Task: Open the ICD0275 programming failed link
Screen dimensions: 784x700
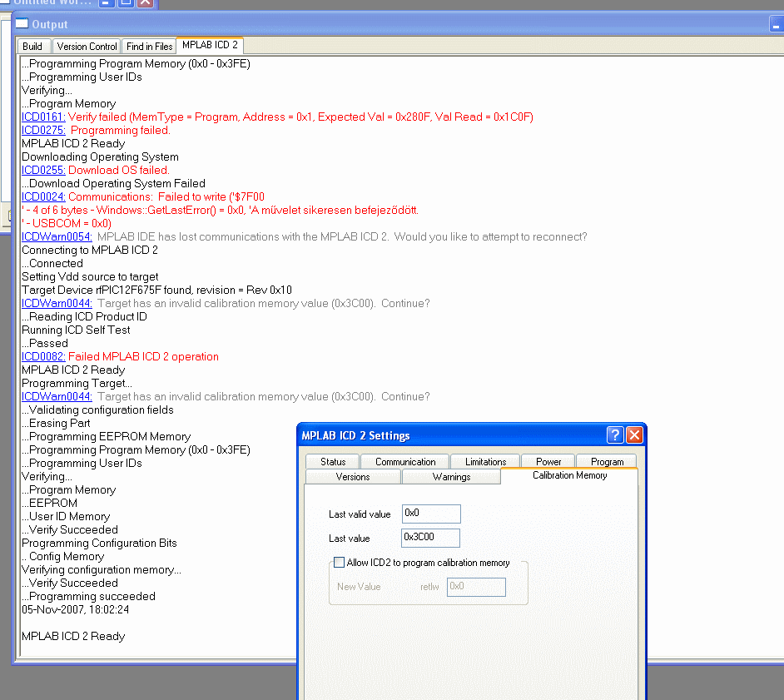Action: point(43,130)
